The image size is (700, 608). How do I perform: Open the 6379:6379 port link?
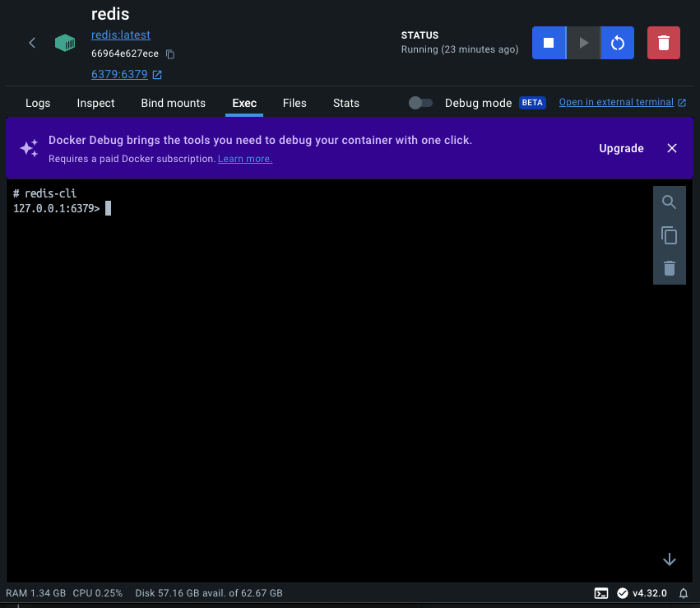119,74
